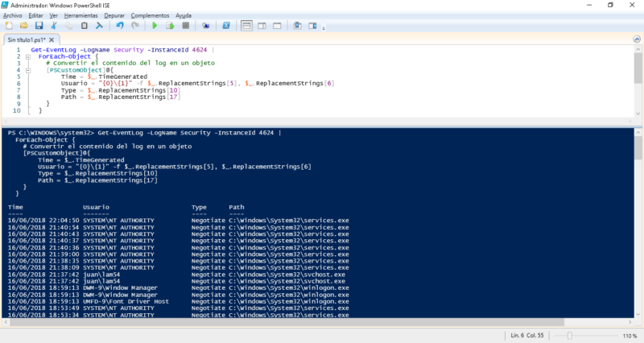Toggle show script pane maximized layout
This screenshot has width=644, height=343.
click(278, 26)
